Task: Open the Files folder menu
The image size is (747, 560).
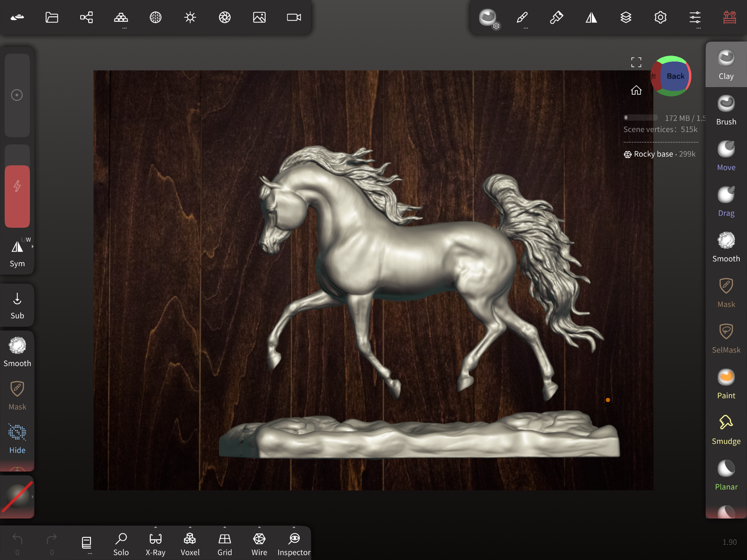Action: click(x=52, y=18)
